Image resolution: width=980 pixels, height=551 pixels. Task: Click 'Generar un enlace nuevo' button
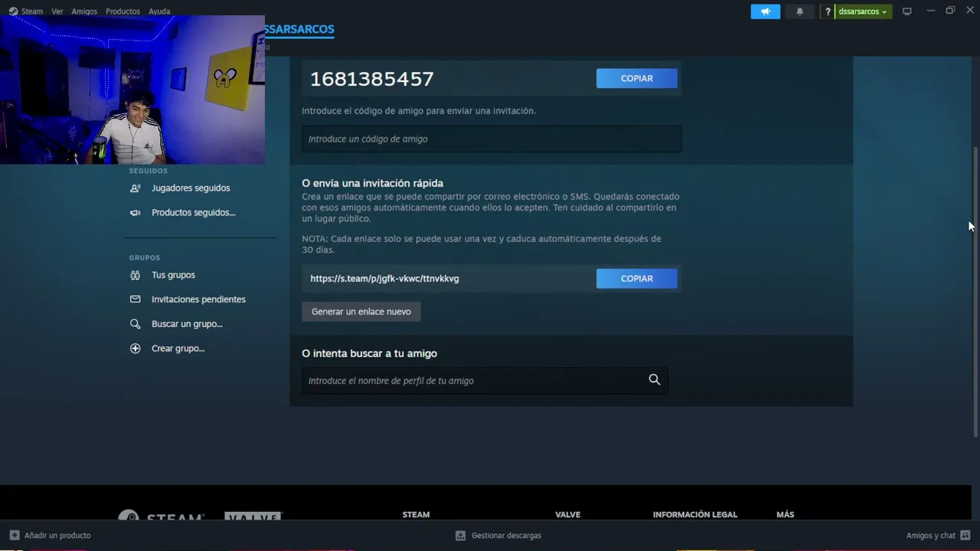[x=361, y=311]
